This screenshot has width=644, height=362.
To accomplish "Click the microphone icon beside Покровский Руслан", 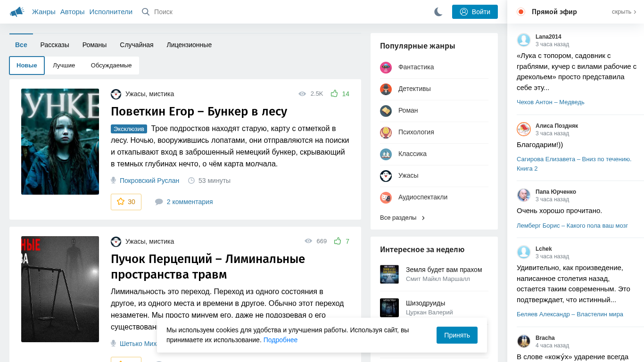I will pos(113,180).
